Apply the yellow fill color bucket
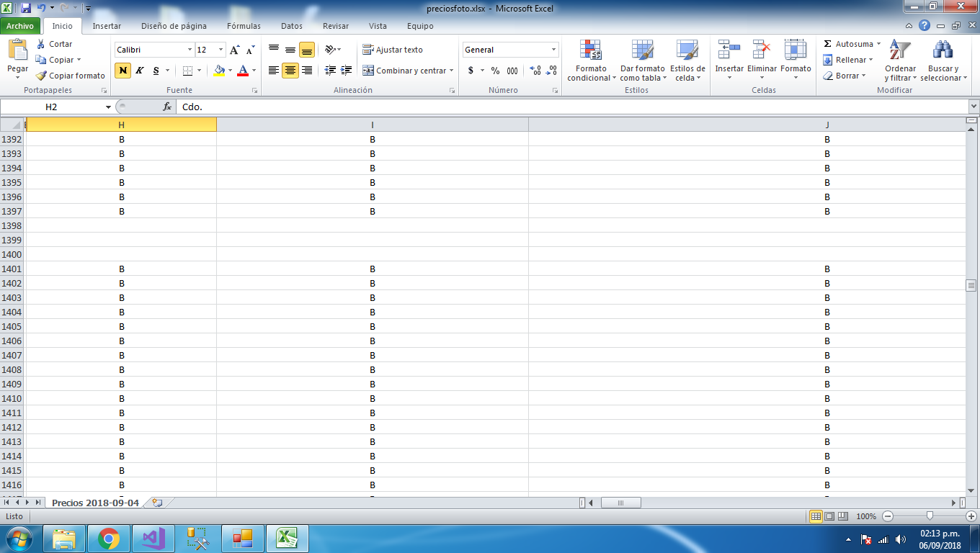 219,71
